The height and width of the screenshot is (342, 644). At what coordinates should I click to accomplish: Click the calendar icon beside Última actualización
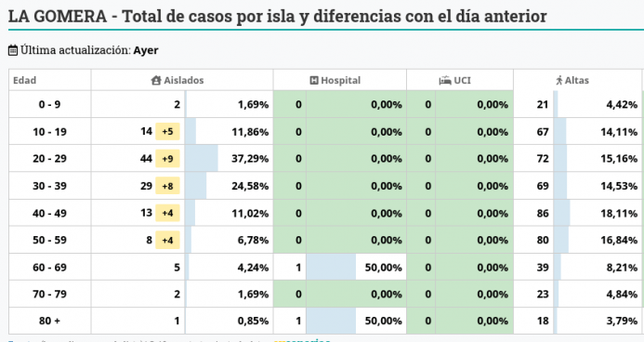pos(13,50)
